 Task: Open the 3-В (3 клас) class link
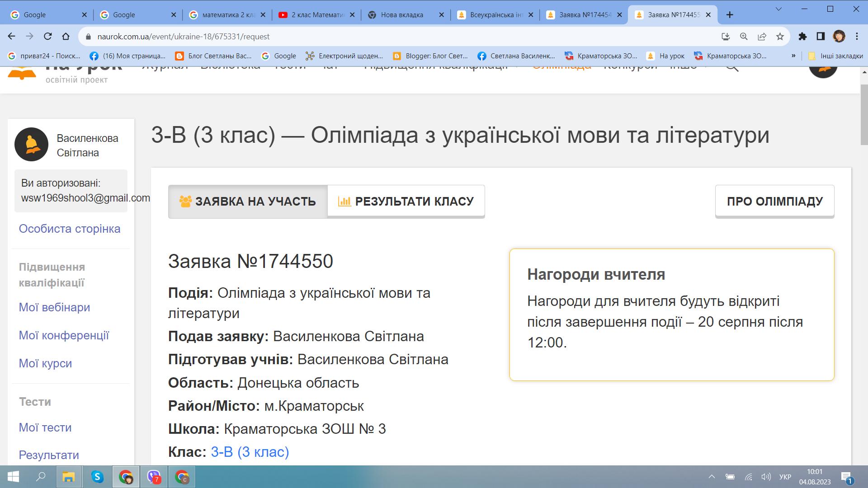pos(250,452)
